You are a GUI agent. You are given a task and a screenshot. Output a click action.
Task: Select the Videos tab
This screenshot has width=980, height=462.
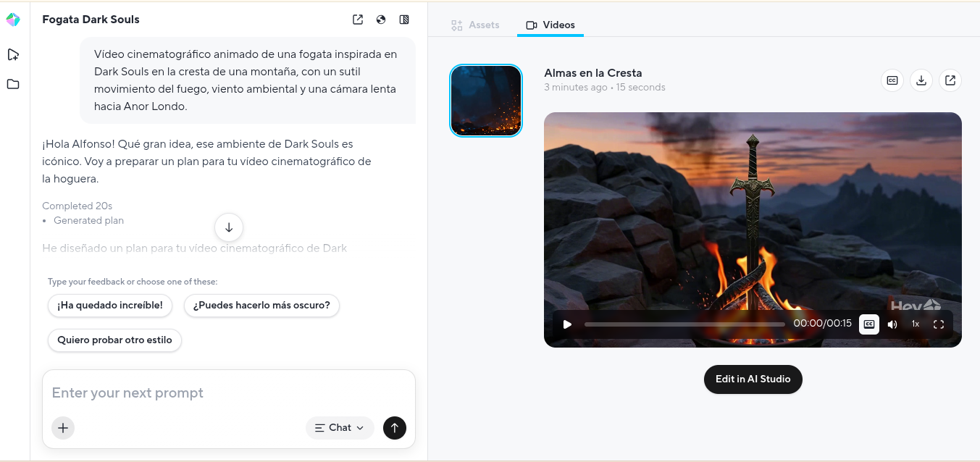coord(550,25)
